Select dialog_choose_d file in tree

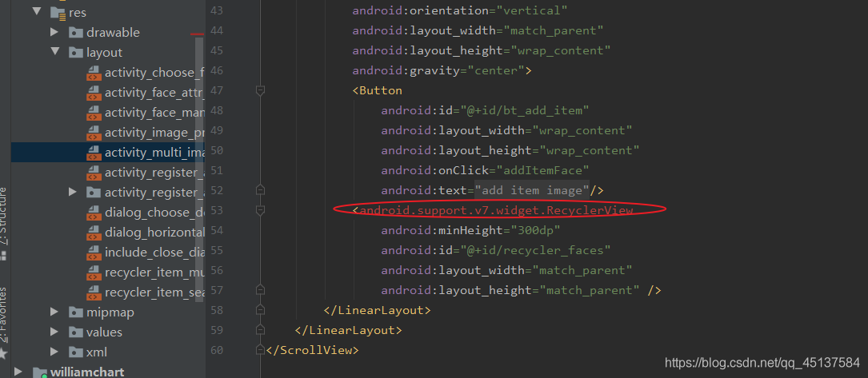click(x=154, y=213)
